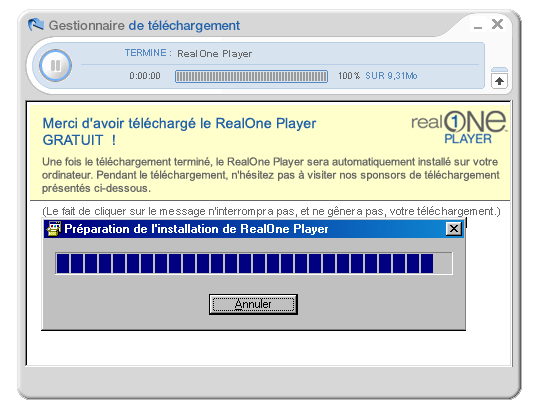This screenshot has height=404, width=542.
Task: Click the RealOne Player logo
Action: point(459,127)
